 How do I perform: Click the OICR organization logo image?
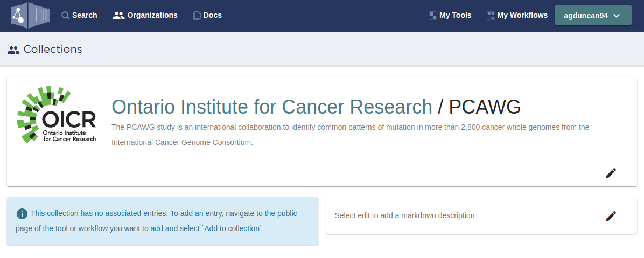coord(57,115)
